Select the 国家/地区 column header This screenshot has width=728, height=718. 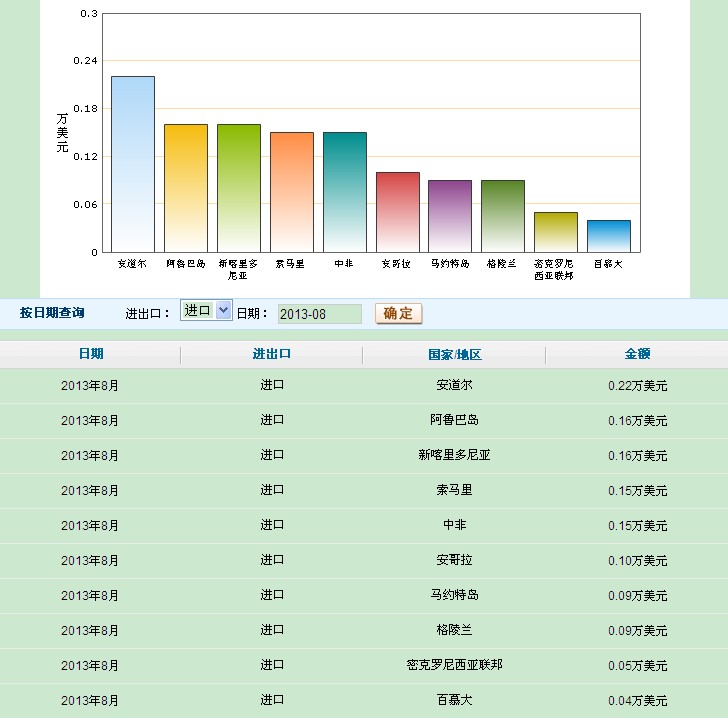453,354
